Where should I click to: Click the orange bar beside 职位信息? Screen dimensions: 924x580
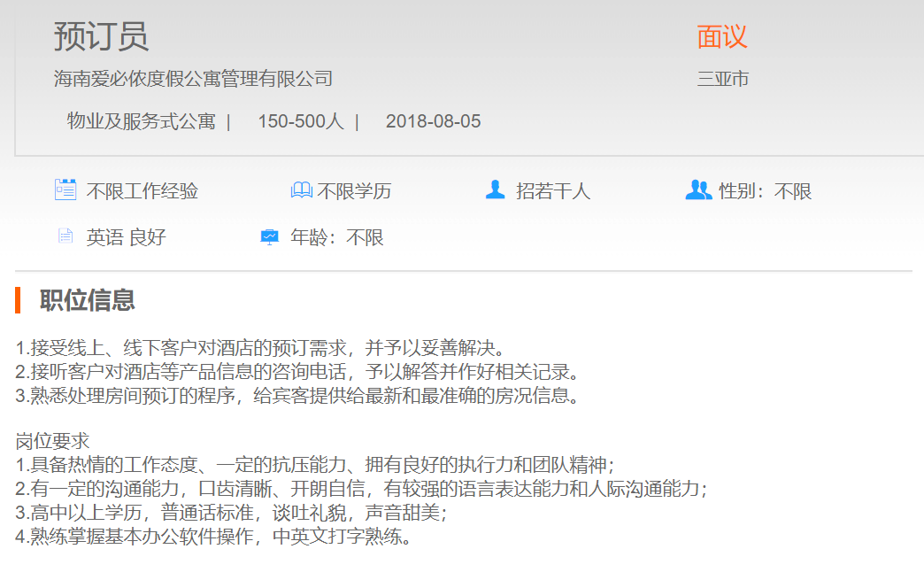[x=18, y=300]
